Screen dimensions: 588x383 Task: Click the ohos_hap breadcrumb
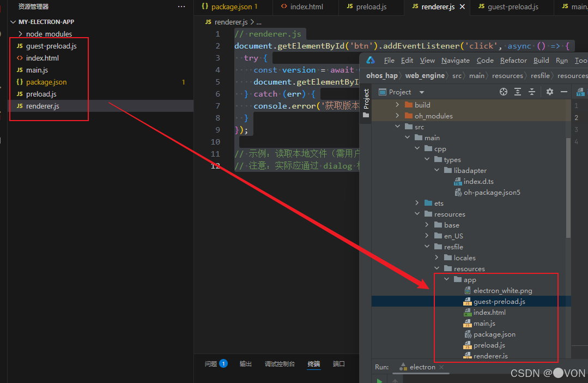point(382,75)
